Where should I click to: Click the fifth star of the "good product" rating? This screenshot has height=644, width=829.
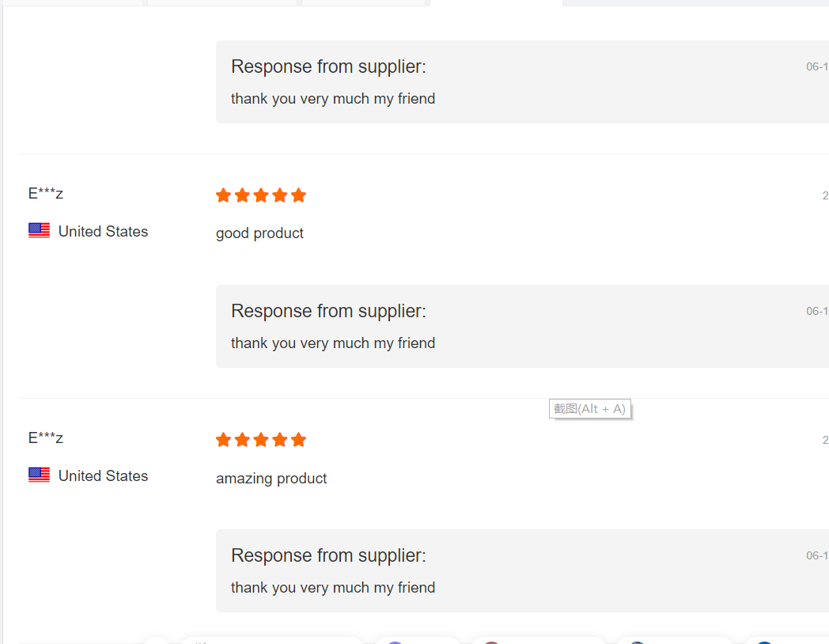(298, 195)
